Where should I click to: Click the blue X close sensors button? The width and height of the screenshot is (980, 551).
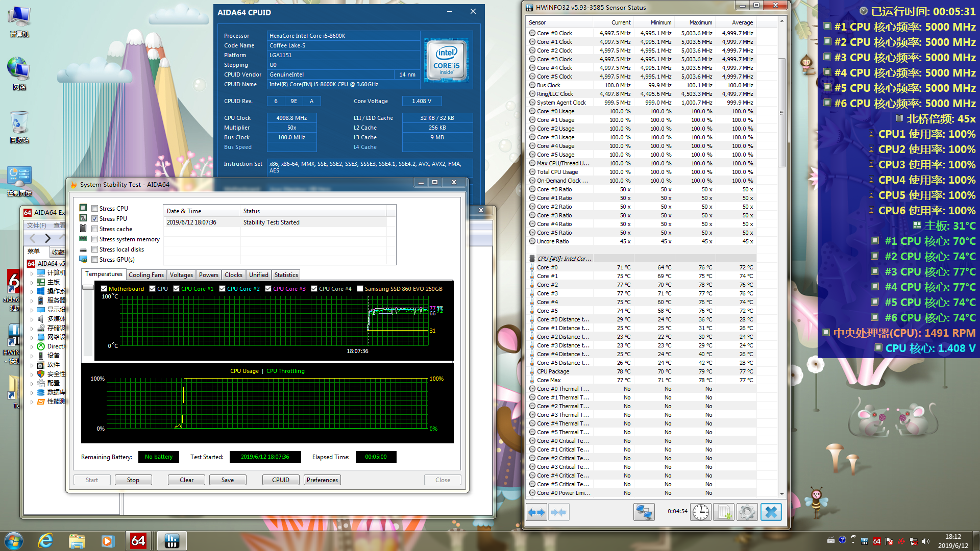click(771, 512)
